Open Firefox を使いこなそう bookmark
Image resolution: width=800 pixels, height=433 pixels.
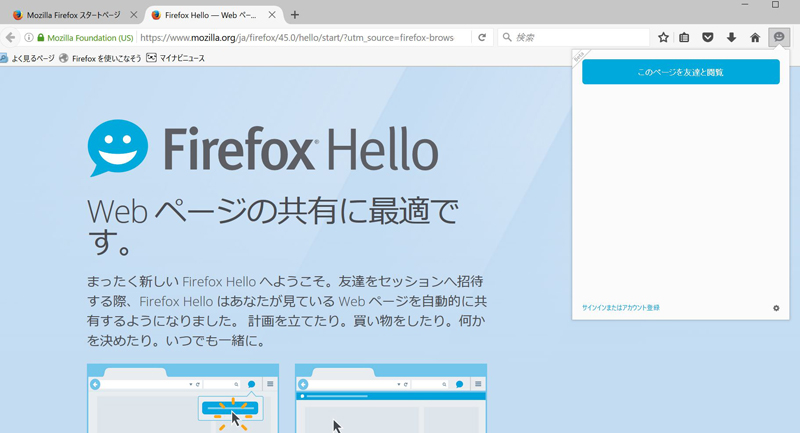(x=100, y=58)
